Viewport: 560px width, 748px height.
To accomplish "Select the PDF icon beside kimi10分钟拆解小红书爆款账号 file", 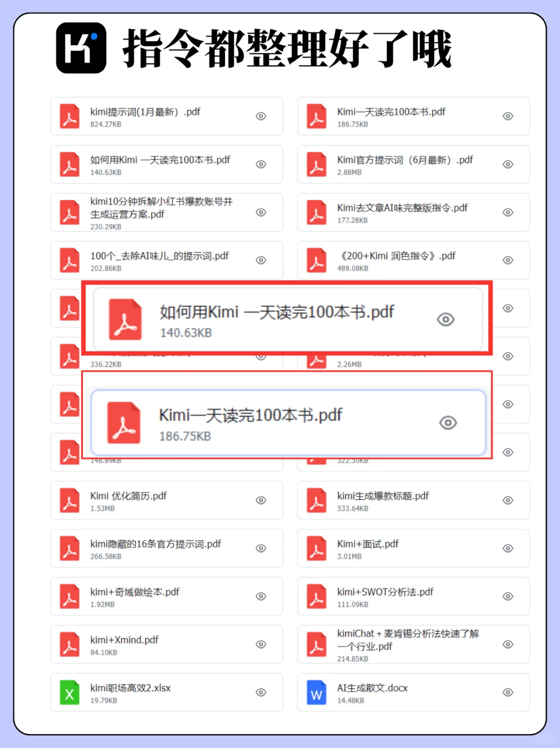I will (x=69, y=213).
